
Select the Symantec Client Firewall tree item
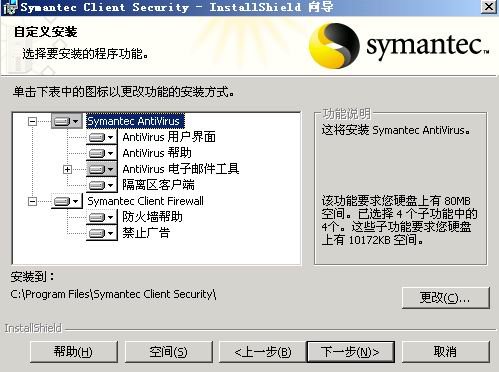(x=145, y=201)
